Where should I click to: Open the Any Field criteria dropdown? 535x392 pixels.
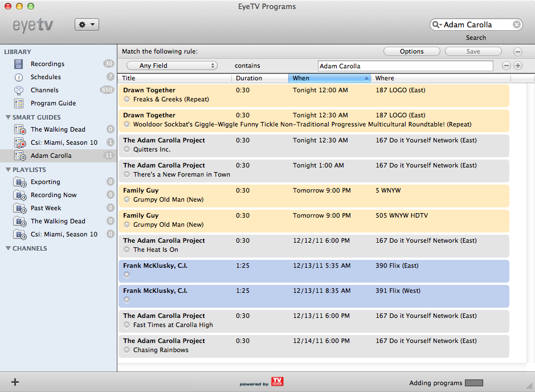click(x=172, y=66)
